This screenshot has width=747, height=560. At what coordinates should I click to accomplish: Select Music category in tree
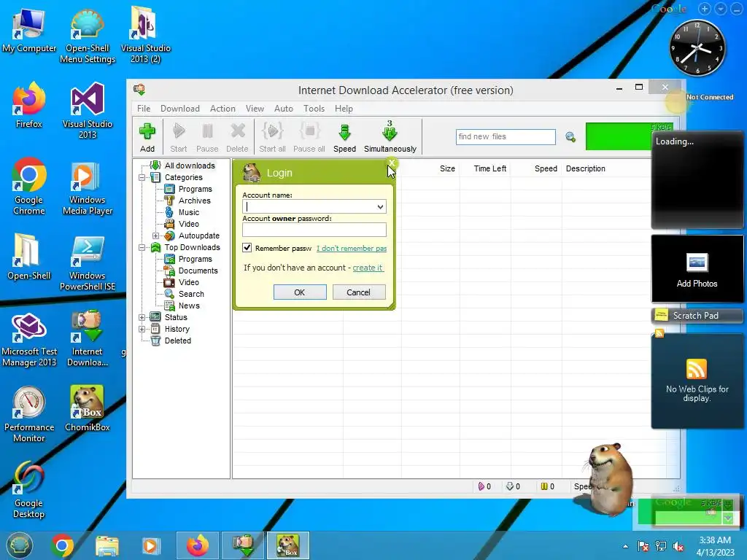click(189, 212)
